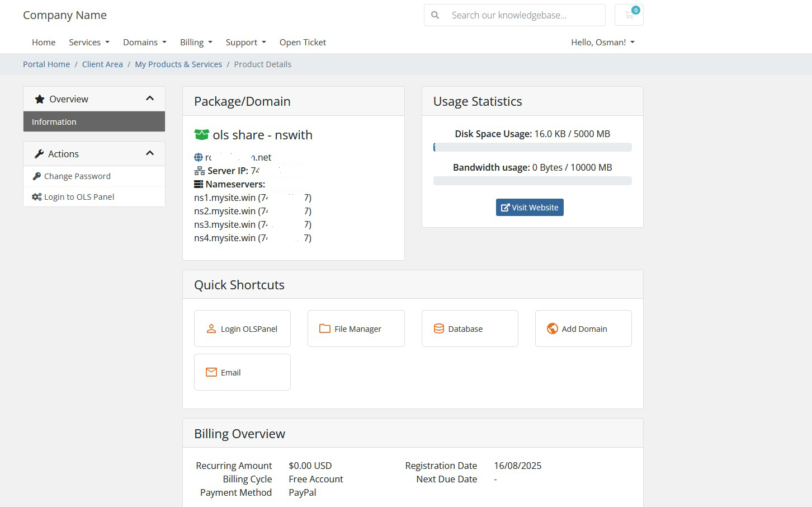Image resolution: width=812 pixels, height=507 pixels.
Task: Open the Hello, Osman! account dropdown
Action: 603,43
